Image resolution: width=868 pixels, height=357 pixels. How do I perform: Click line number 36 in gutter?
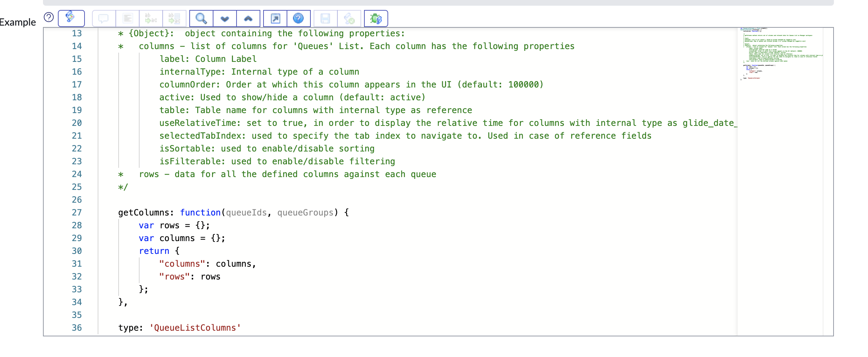point(77,328)
